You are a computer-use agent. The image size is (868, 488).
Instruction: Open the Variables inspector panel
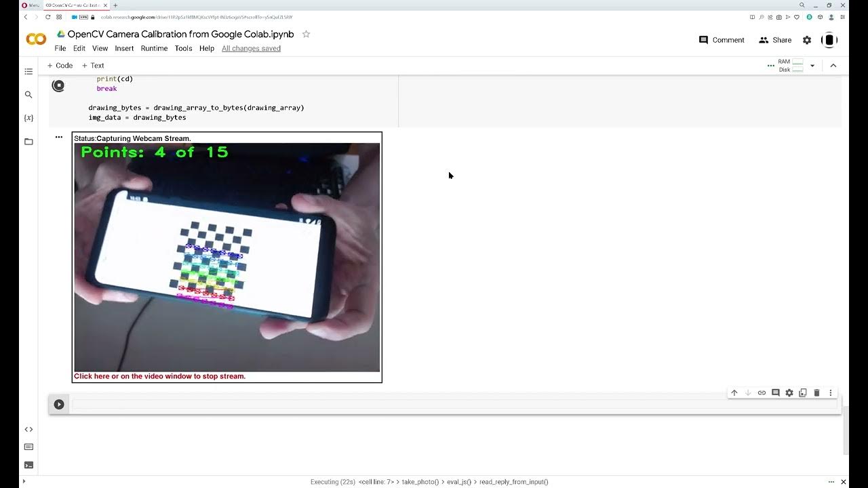[28, 118]
